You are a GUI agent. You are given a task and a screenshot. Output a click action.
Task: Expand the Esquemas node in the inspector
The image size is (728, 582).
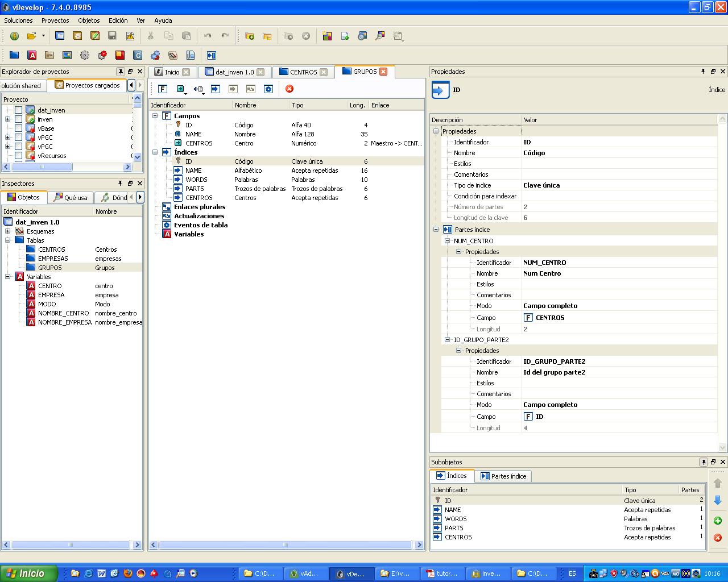(x=8, y=231)
